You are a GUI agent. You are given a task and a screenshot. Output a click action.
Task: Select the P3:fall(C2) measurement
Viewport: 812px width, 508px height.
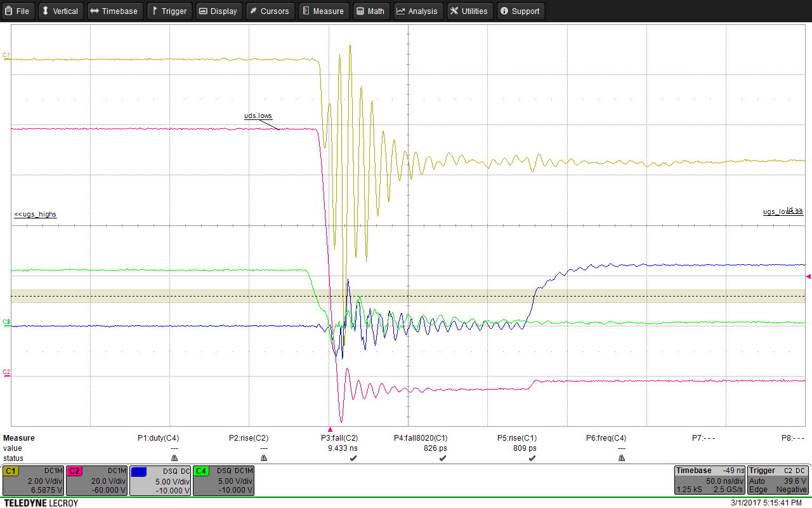[339, 438]
